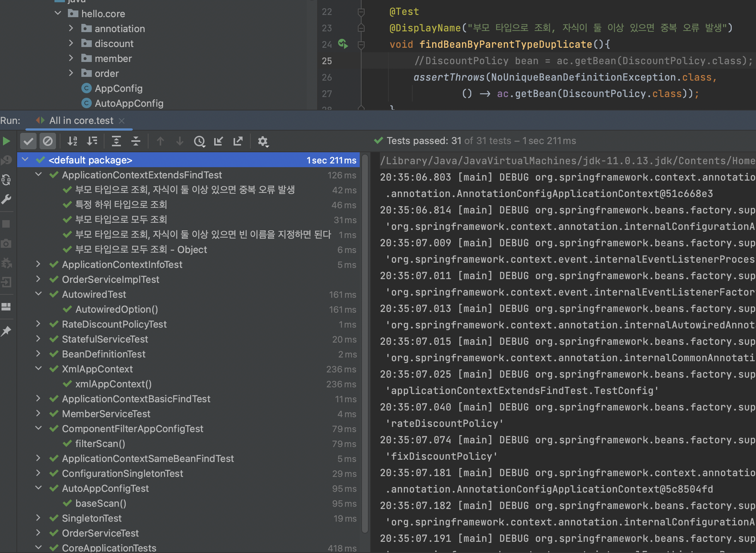Image resolution: width=756 pixels, height=553 pixels.
Task: Sort tests by duration
Action: (92, 141)
